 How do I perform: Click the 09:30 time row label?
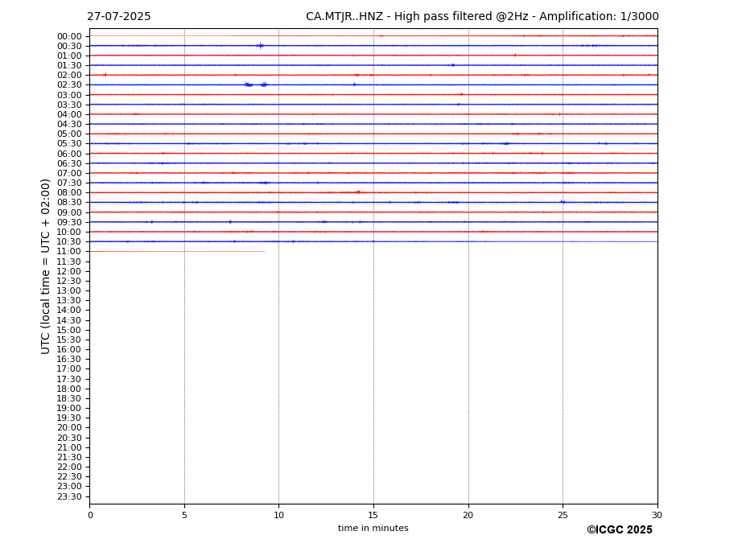69,222
